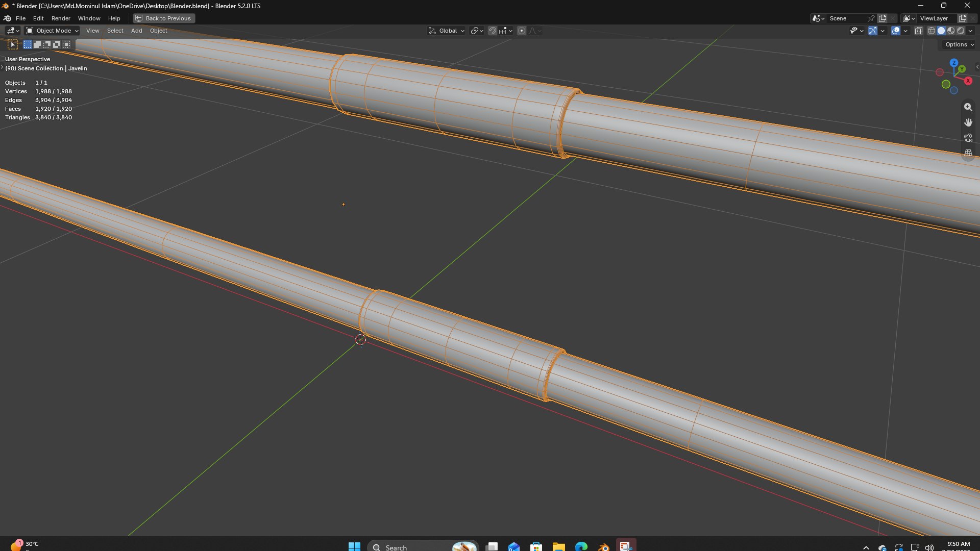Open the Blender logo app menu

click(8, 18)
